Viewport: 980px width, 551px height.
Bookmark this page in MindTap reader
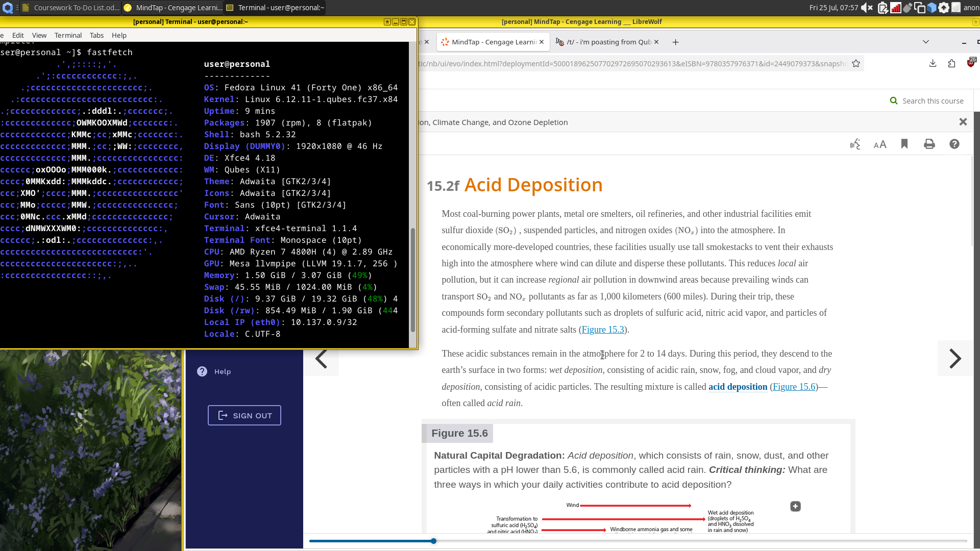(904, 144)
